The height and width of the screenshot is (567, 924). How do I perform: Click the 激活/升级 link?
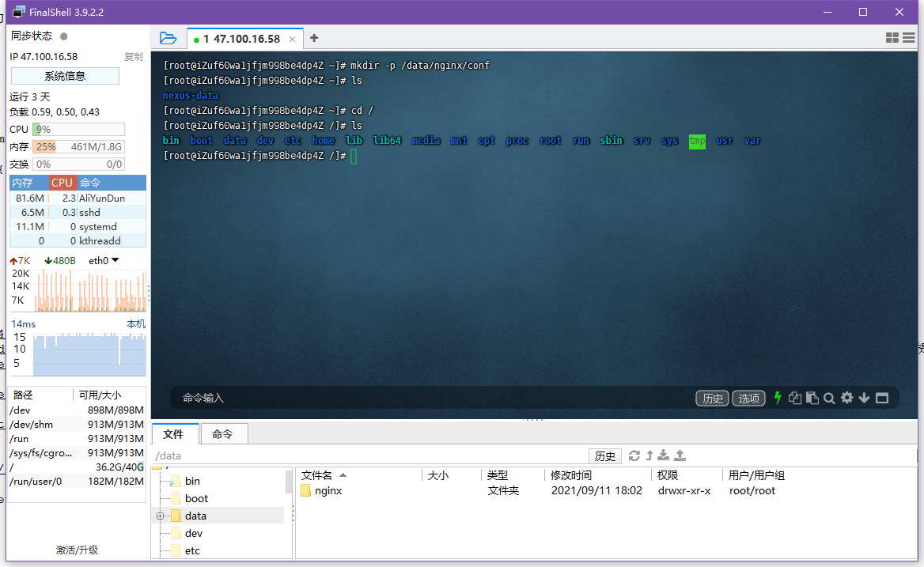tap(78, 550)
